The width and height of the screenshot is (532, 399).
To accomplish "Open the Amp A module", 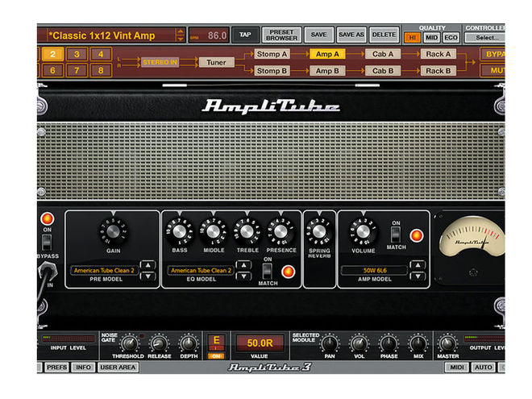I will tap(327, 54).
